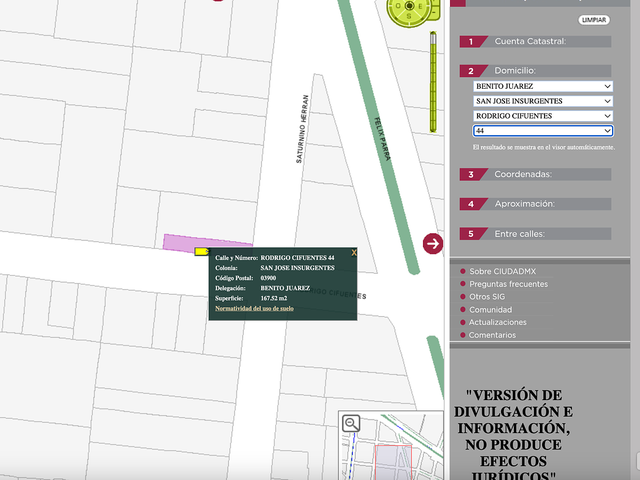The width and height of the screenshot is (640, 480).
Task: Click the Delegación value BENITO JUAREZ in popup
Action: coord(285,288)
